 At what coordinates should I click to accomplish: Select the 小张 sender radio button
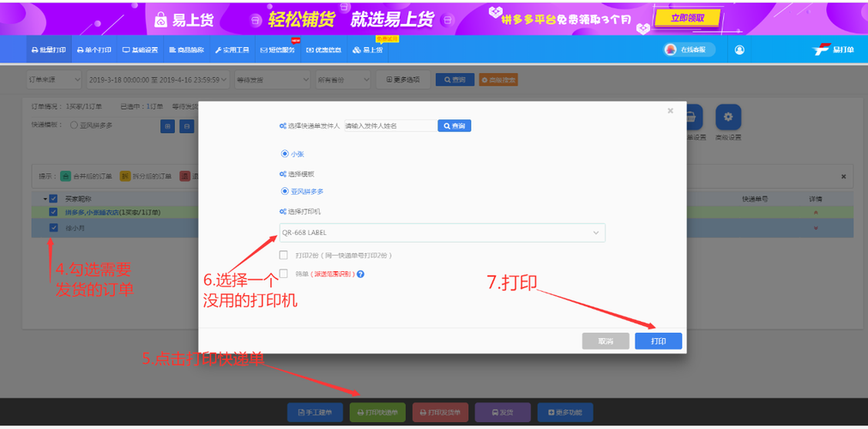click(x=285, y=154)
